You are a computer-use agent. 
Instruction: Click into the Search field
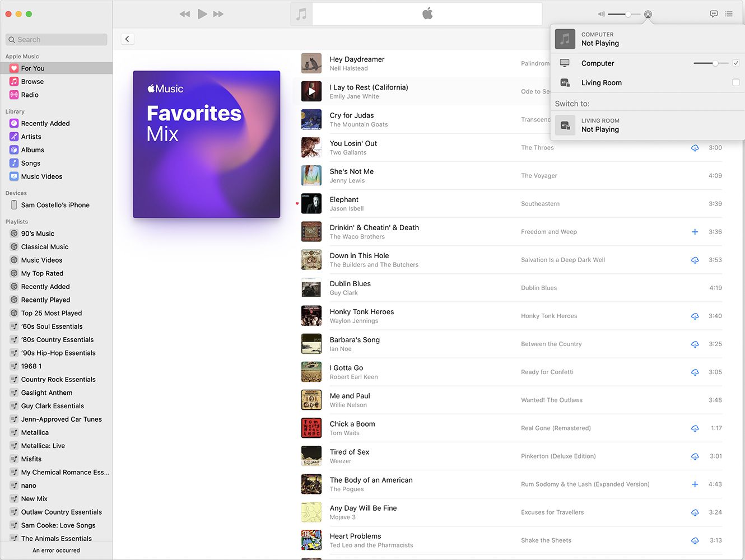pyautogui.click(x=56, y=39)
